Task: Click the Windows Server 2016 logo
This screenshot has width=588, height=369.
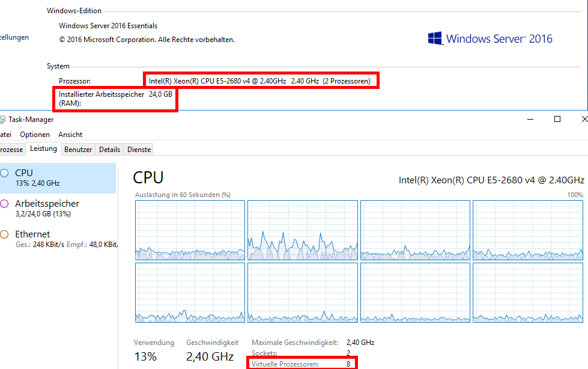Action: point(489,39)
